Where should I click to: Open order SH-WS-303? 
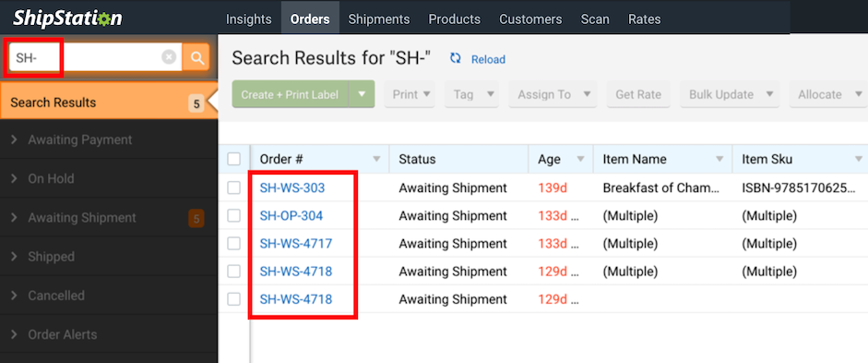coord(292,188)
